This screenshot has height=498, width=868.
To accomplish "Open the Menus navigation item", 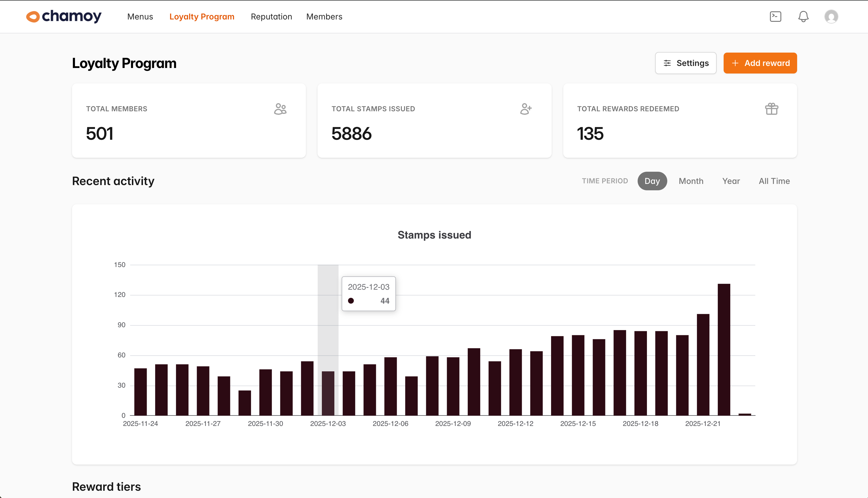I will click(x=140, y=17).
